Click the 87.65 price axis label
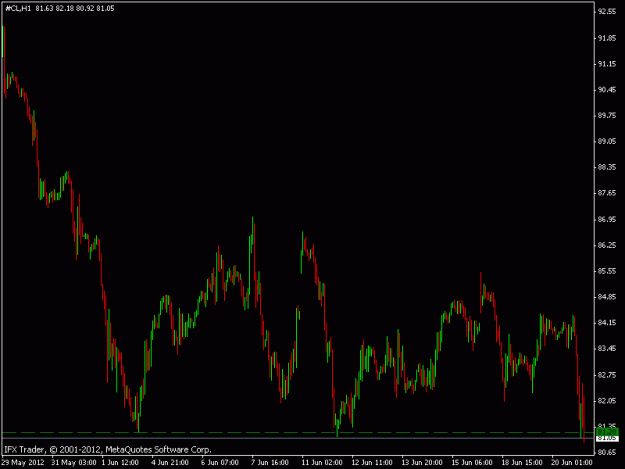The height and width of the screenshot is (469, 625). pos(607,193)
